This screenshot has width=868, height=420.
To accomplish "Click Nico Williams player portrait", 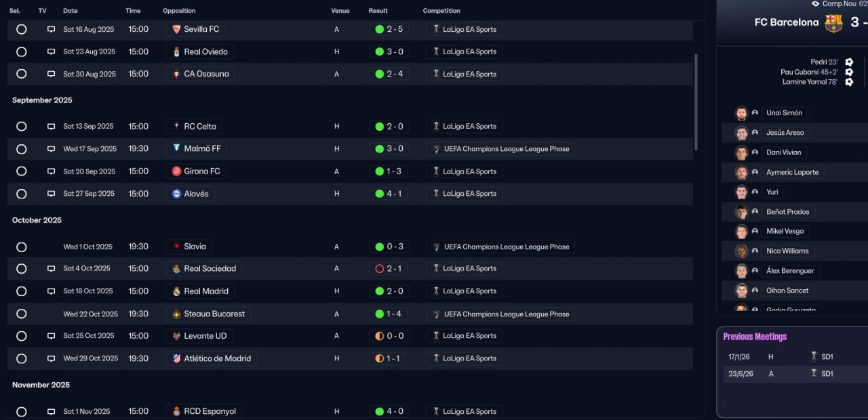I will coord(741,251).
